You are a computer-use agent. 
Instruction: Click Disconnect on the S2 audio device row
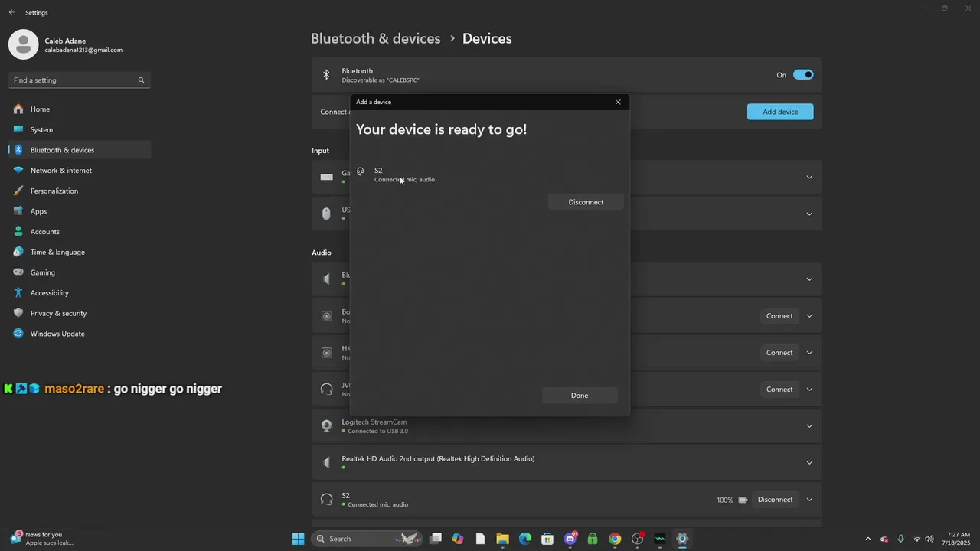point(775,500)
